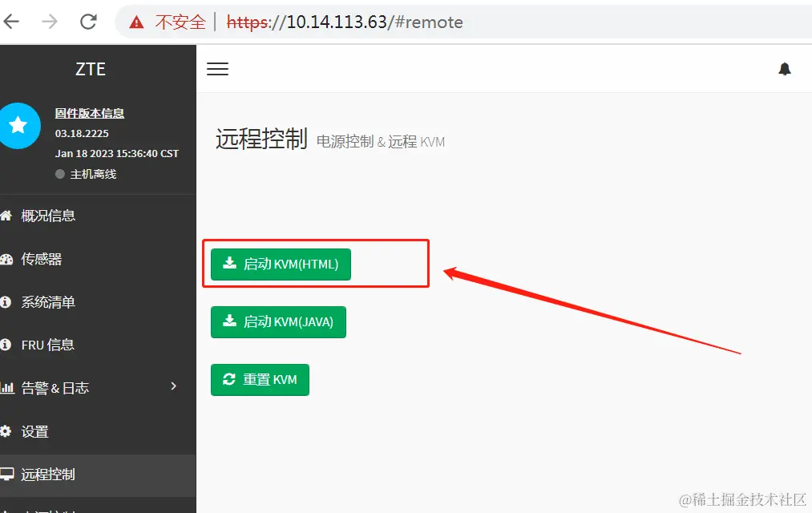The width and height of the screenshot is (812, 513).
Task: Click the gear icon beside 设置
Action: [6, 431]
